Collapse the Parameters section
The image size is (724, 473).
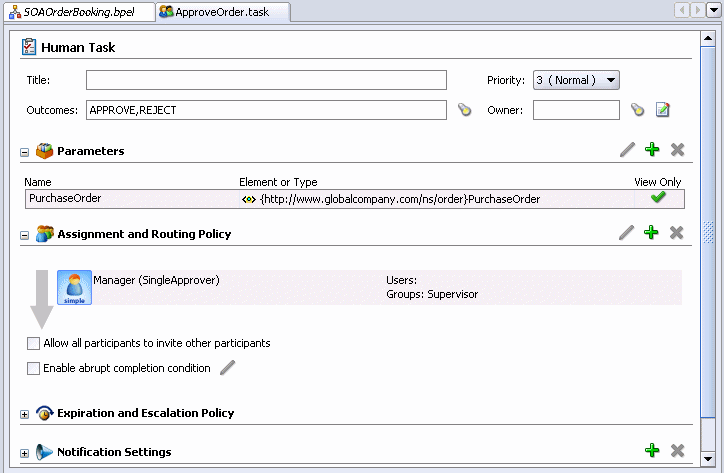24,152
